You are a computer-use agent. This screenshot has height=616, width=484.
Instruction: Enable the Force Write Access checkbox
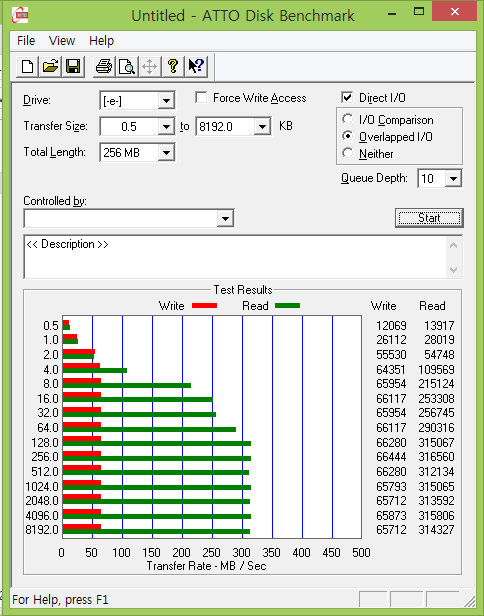pyautogui.click(x=201, y=97)
